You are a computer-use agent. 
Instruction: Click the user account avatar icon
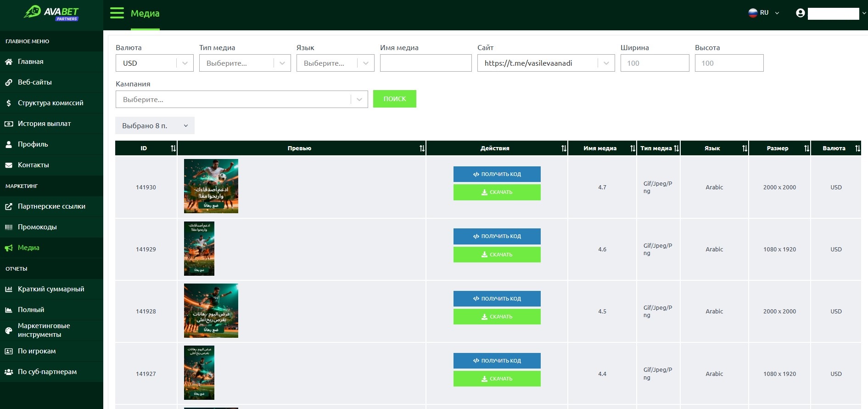[x=801, y=13]
